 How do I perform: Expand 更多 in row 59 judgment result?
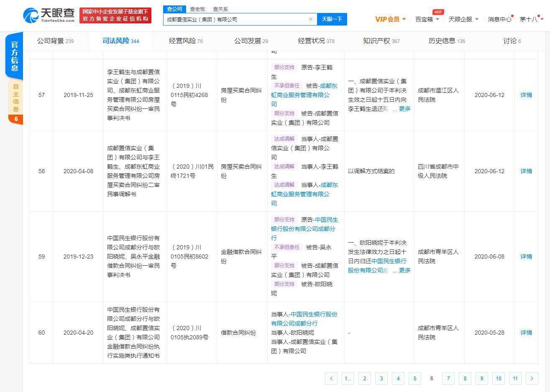tap(405, 270)
